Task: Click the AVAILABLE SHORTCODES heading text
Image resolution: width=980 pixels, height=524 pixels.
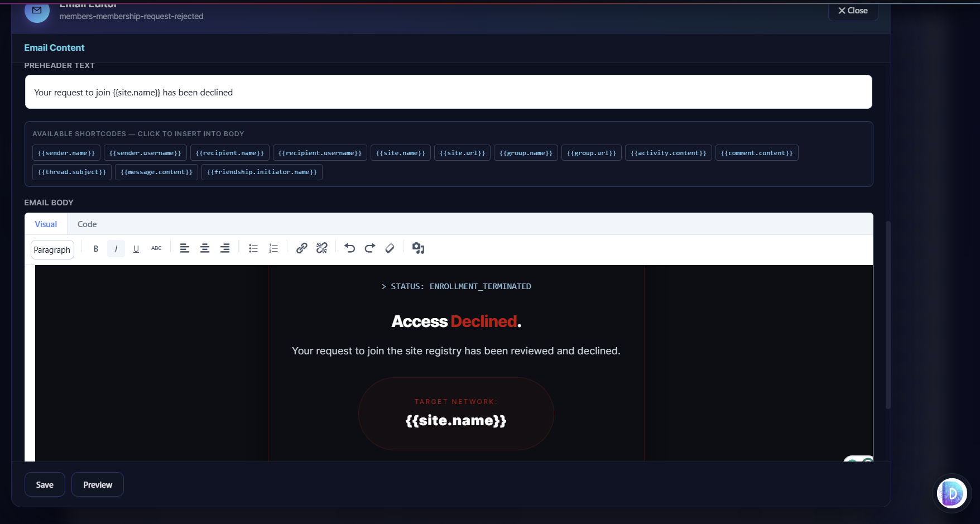Action: (x=138, y=134)
